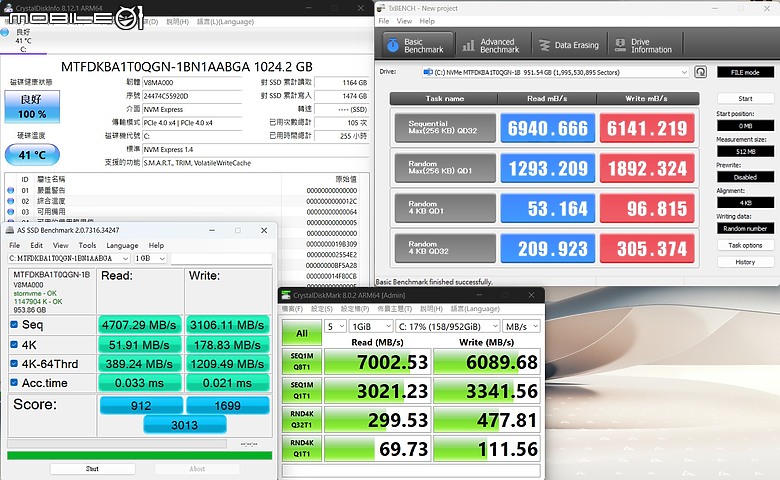Screen dimensions: 780x480
Task: Toggle Acc.time checkbox in AS SSD
Action: pos(14,383)
